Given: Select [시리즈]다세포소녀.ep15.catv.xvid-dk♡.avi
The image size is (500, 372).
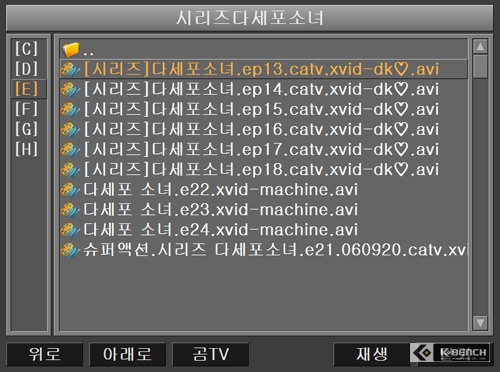Looking at the screenshot, I should pos(263,109).
